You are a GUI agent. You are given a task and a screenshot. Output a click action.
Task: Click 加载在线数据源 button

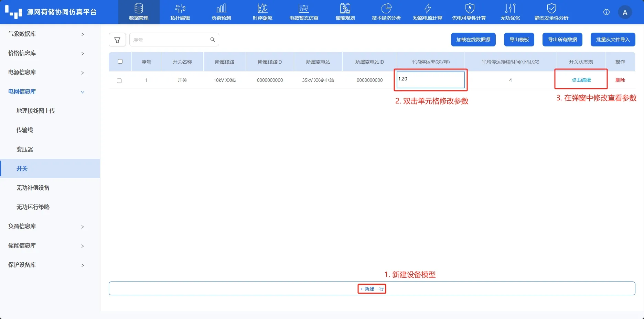pos(473,40)
